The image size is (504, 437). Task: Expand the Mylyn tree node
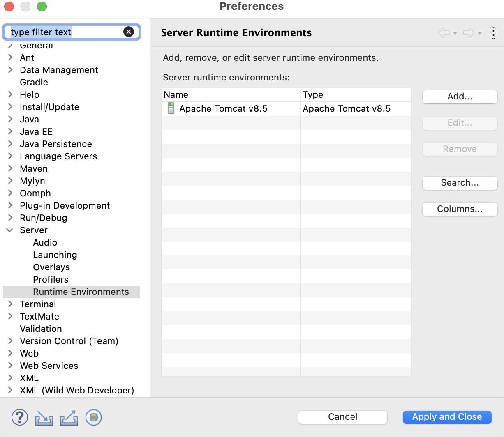coord(10,181)
